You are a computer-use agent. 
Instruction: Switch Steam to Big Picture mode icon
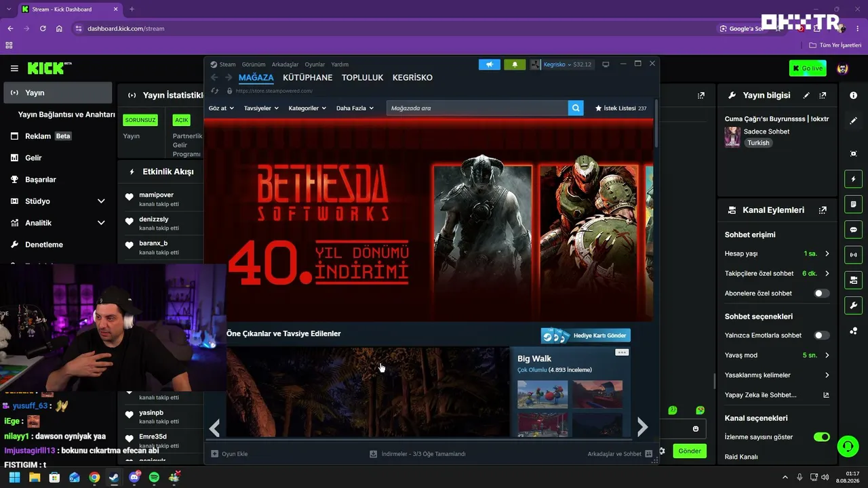tap(606, 64)
